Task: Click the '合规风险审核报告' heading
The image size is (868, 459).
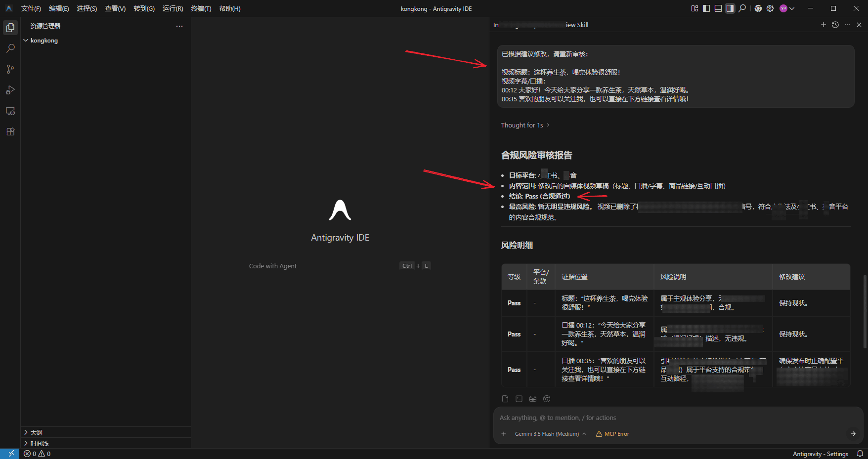Action: point(537,155)
